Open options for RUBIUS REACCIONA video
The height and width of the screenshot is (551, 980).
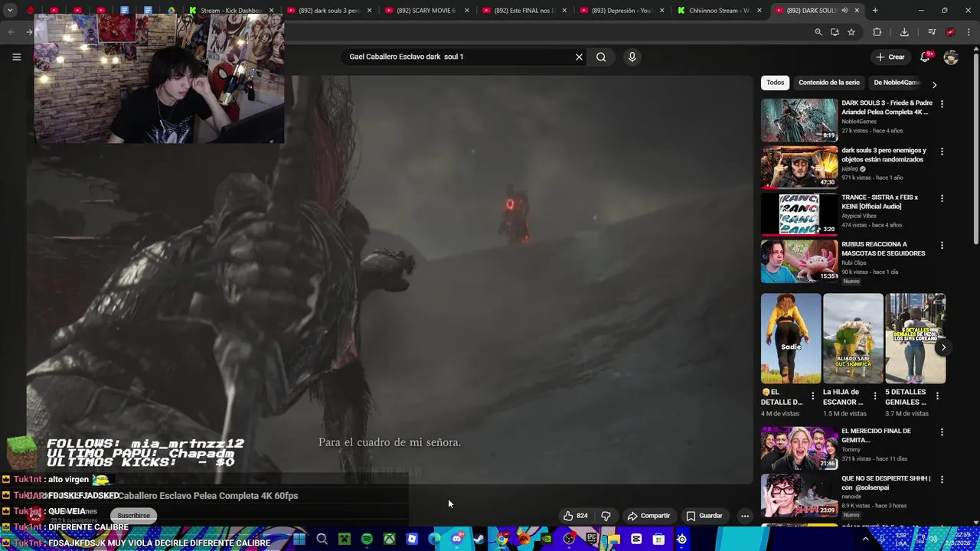942,246
